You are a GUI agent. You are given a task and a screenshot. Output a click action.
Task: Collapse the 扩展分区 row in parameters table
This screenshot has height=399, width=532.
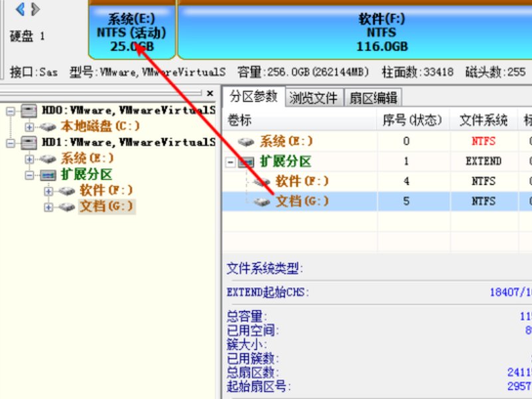[230, 162]
